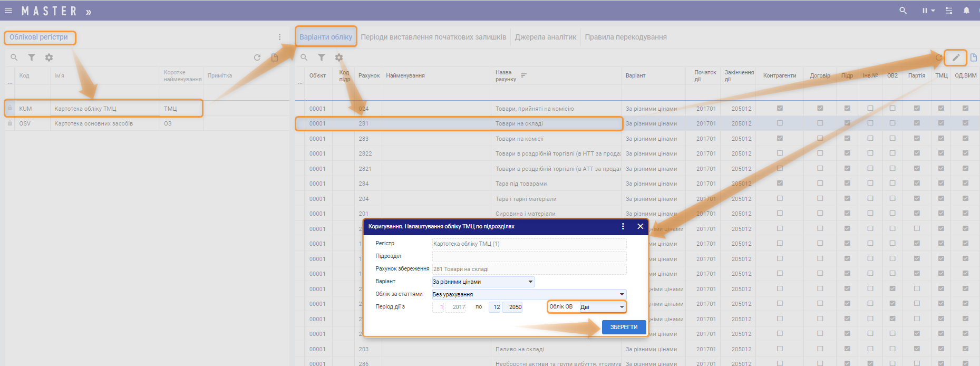Click the pencil edit icon in toolbar
This screenshot has width=980, height=366.
point(956,57)
